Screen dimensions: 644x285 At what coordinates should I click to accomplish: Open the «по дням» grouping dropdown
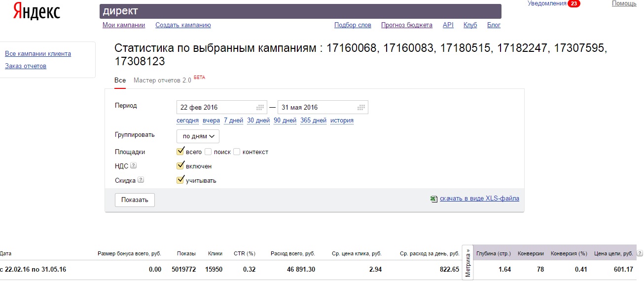(x=198, y=136)
